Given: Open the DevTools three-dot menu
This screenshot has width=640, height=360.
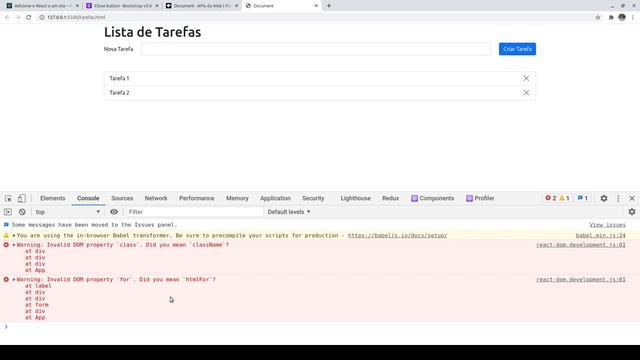Looking at the screenshot, I should click(x=618, y=198).
